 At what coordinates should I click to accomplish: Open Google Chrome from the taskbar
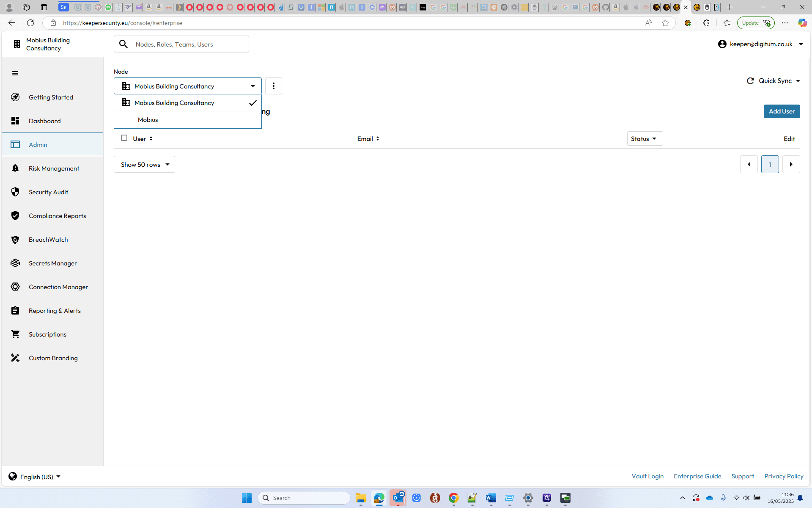tap(453, 498)
